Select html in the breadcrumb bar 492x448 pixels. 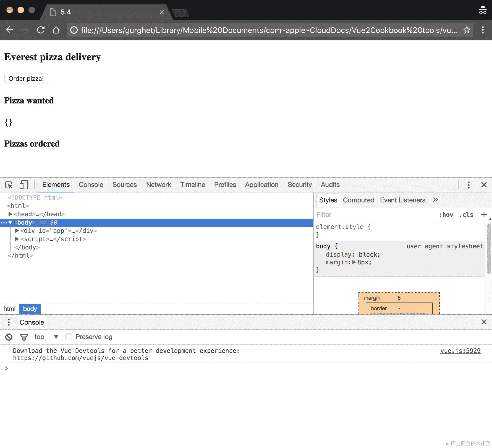pyautogui.click(x=9, y=309)
